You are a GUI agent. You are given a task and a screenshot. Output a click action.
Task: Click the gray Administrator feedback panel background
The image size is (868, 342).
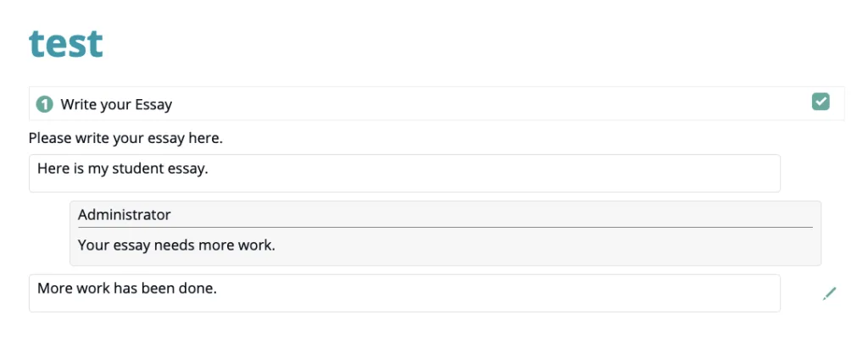[548, 245]
